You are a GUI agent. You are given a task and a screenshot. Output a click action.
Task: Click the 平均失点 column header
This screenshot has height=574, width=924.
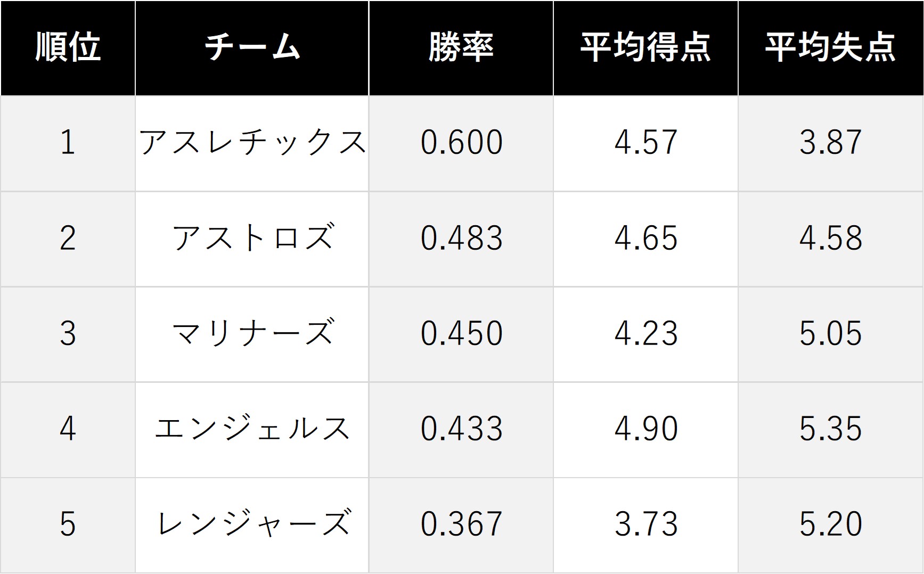coord(831,48)
